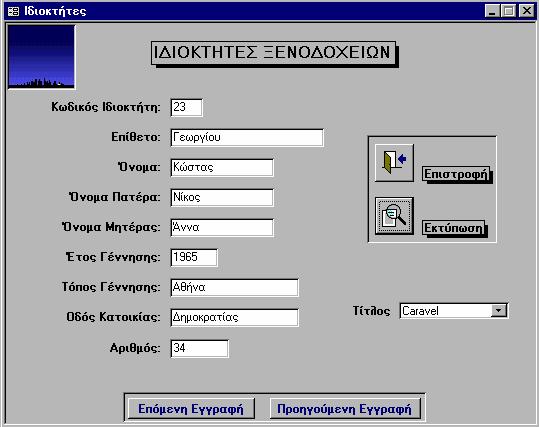Select the Όνομα Πατέρα input field
Viewport: 539px width, 427px height.
222,197
